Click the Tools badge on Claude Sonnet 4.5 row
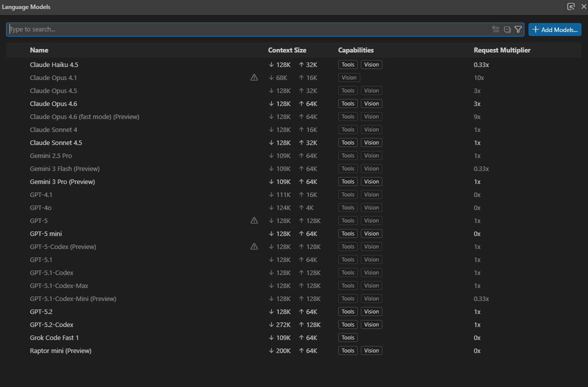 pyautogui.click(x=348, y=142)
